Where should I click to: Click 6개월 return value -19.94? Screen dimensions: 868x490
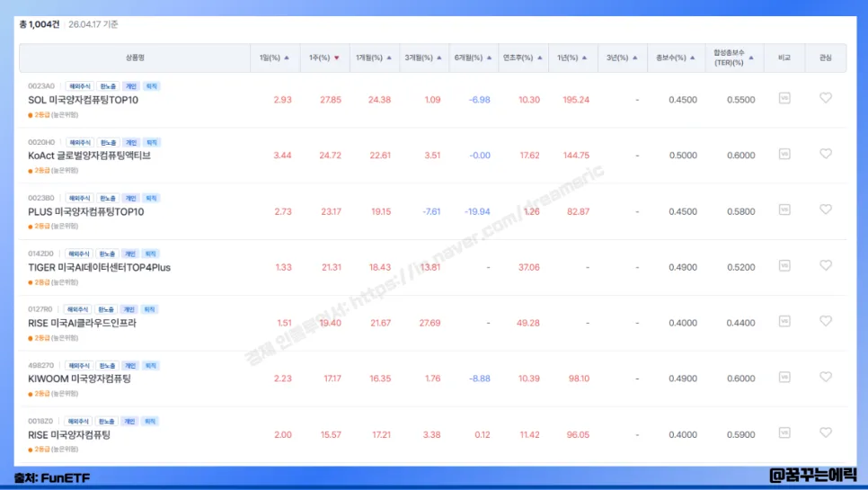[477, 211]
